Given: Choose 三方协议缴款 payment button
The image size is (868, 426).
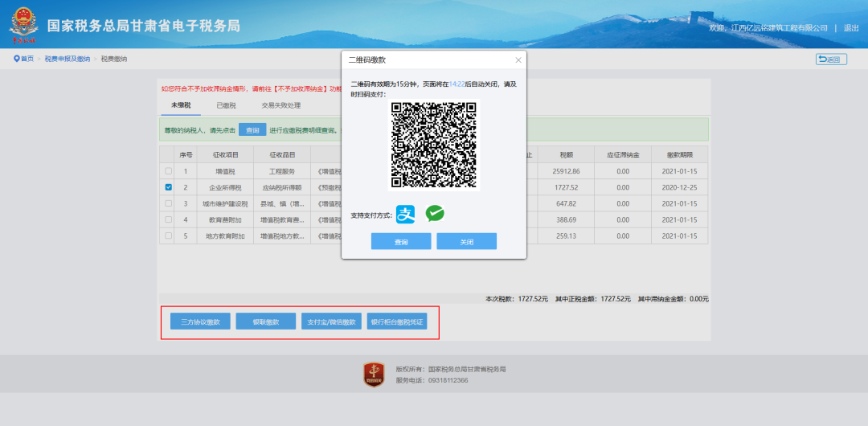Looking at the screenshot, I should point(200,322).
